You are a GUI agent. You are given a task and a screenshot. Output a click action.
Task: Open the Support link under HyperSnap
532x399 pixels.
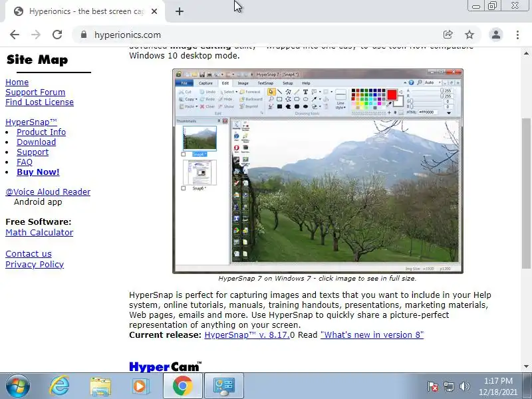pyautogui.click(x=33, y=152)
